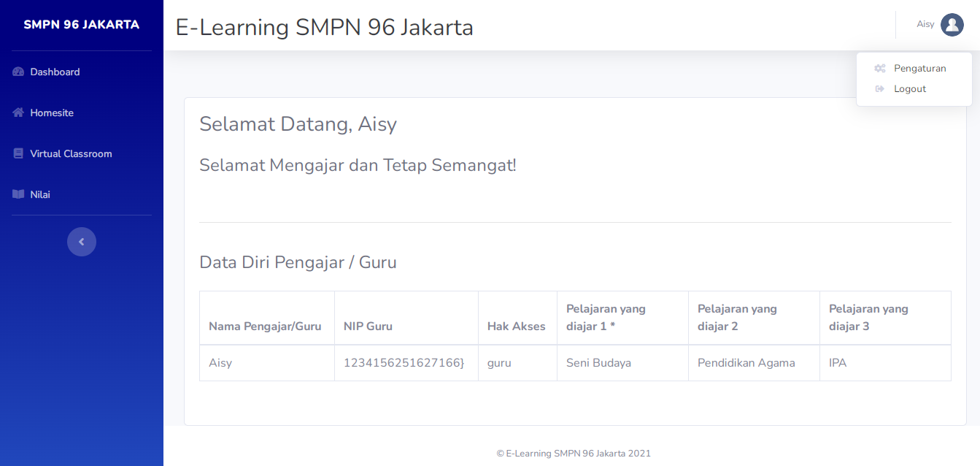Screen dimensions: 980x466
Task: Click the Dashboard speedometer icon
Action: pos(19,72)
